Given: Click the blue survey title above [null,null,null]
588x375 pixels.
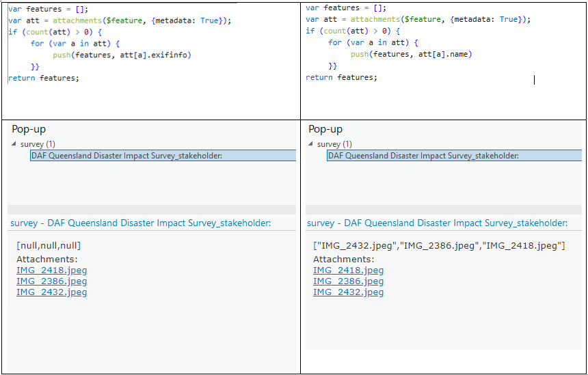Looking at the screenshot, I should (141, 223).
